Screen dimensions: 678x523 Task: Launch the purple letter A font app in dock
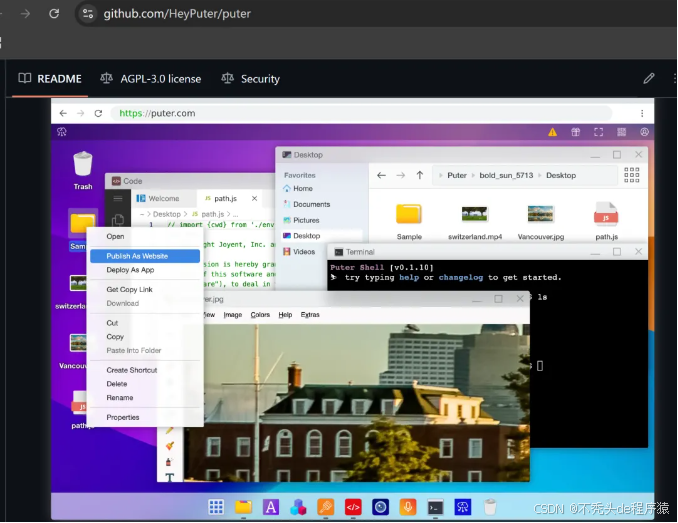[271, 507]
